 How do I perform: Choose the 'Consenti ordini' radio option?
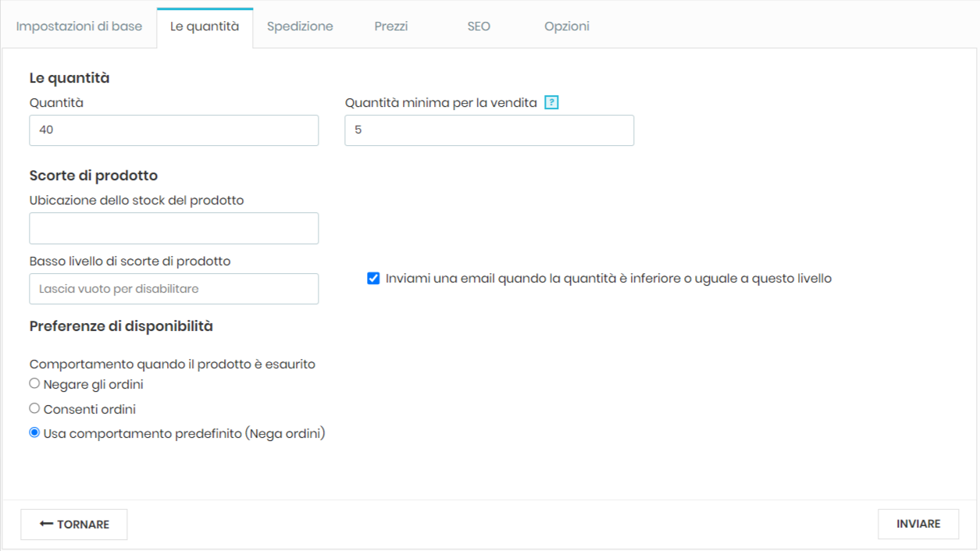(34, 408)
